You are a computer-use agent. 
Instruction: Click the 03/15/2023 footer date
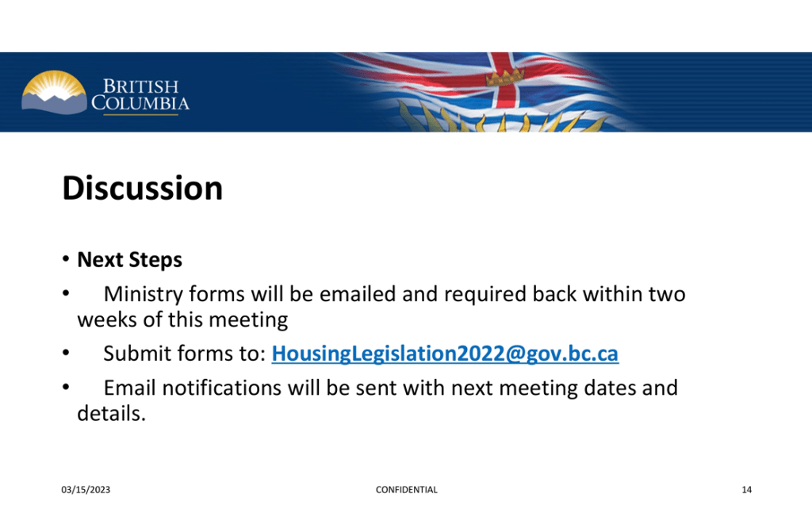pyautogui.click(x=86, y=490)
